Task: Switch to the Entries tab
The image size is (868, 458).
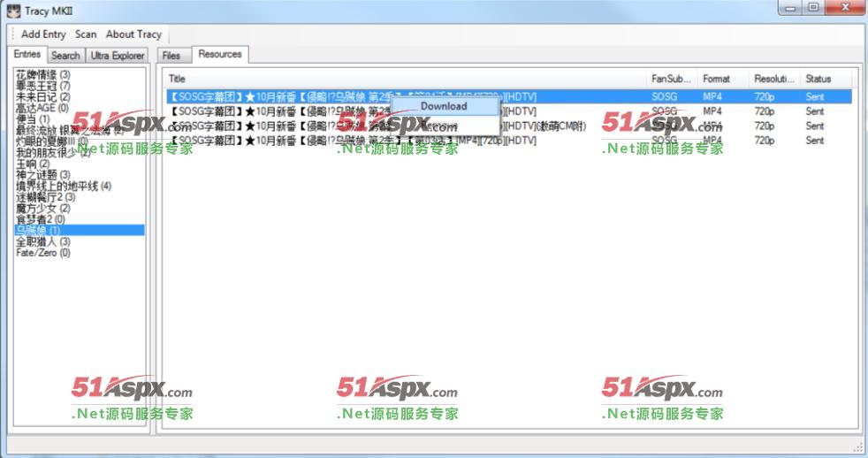Action: 27,54
